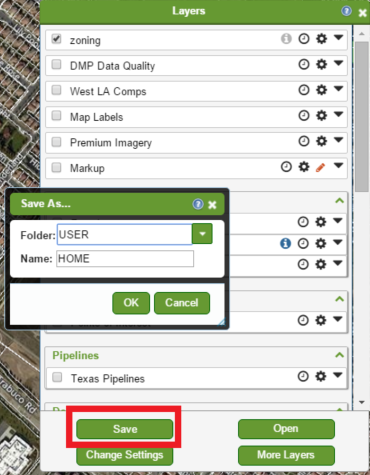Open info for the zoning layer
The height and width of the screenshot is (475, 370).
click(x=286, y=39)
